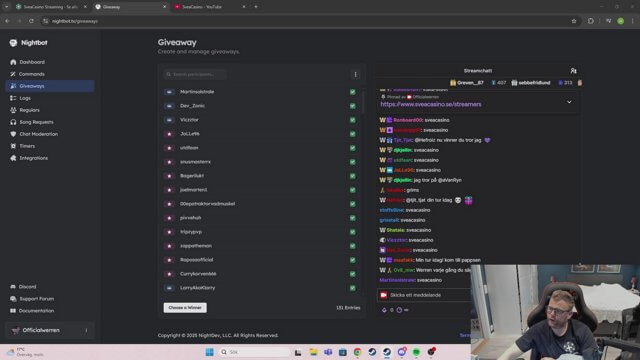
Task: Bookmark this page with star icon
Action: point(574,21)
